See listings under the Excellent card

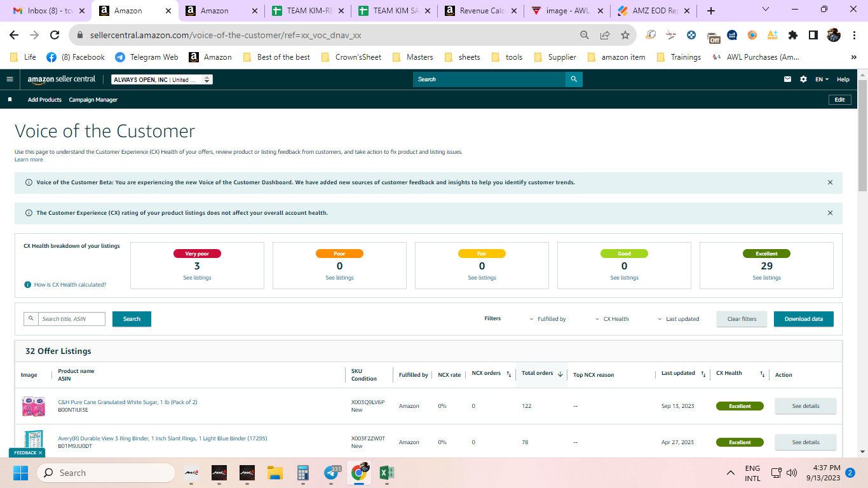coord(766,278)
